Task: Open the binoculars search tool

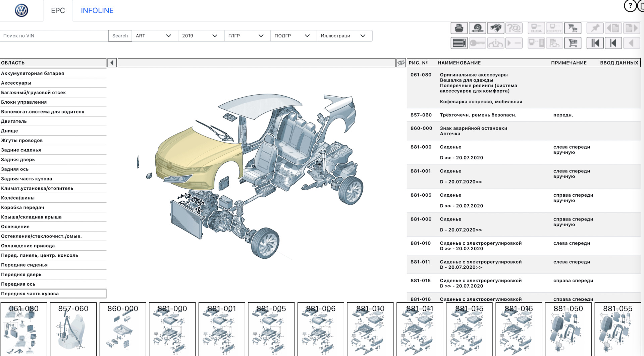Action: (x=495, y=28)
